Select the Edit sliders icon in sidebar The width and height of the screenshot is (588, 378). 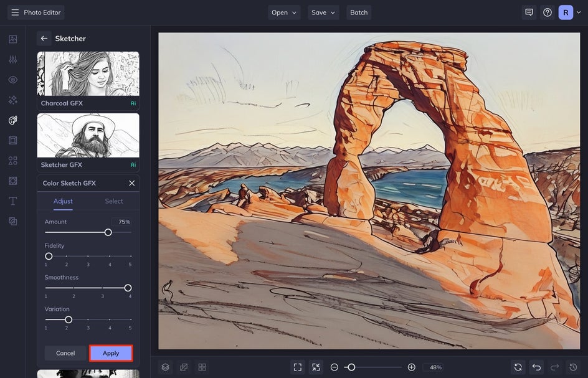pos(12,60)
